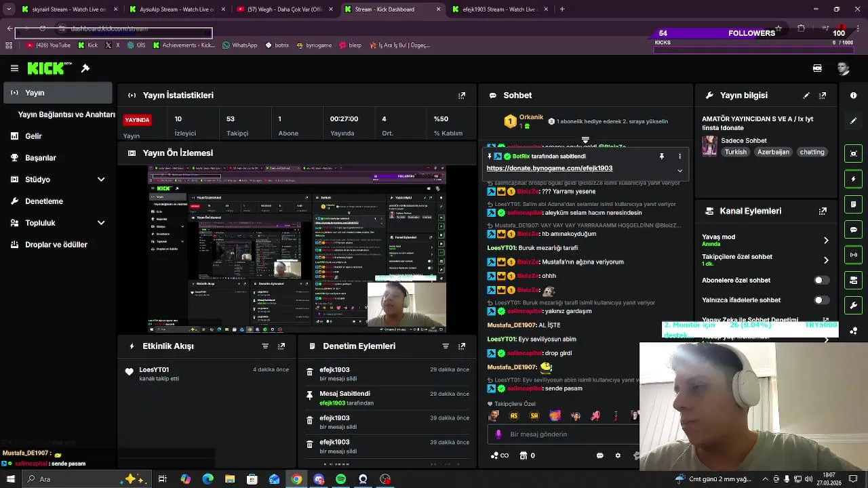Open three-dot menu on pinned message
The width and height of the screenshot is (868, 488).
[x=680, y=157]
